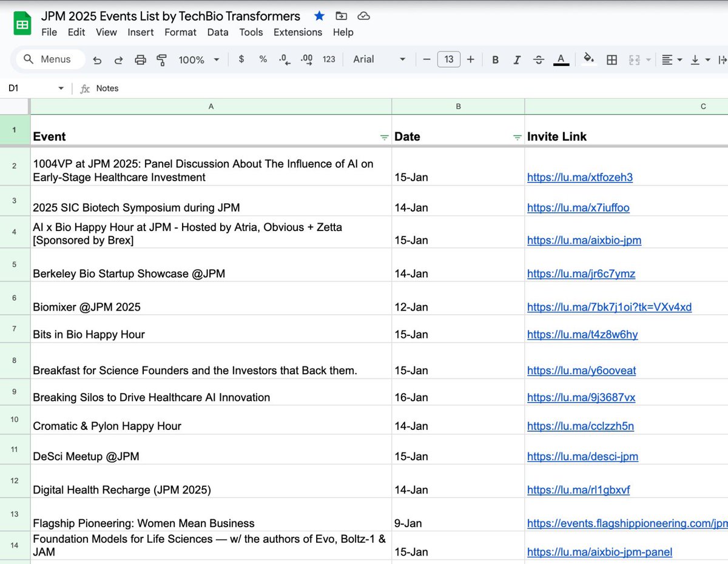This screenshot has width=728, height=564.
Task: Open the 100% zoom dropdown
Action: 198,59
